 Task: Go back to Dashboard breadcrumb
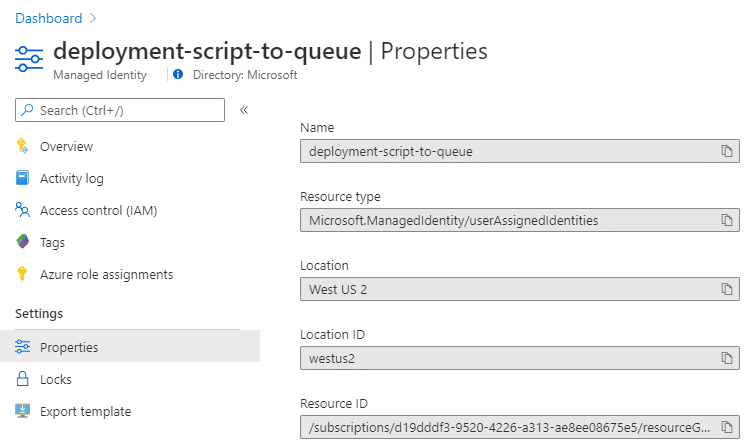[x=49, y=18]
